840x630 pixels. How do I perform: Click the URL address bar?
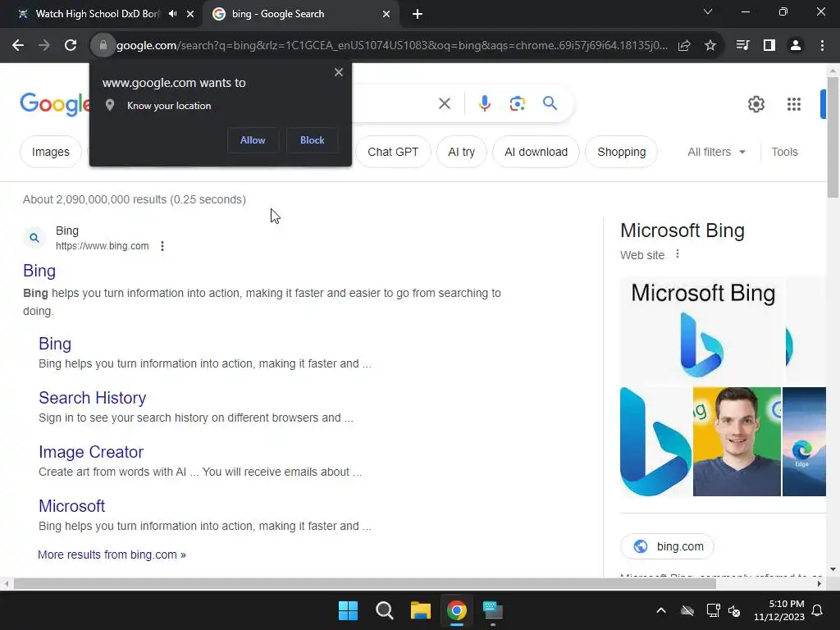[x=392, y=46]
